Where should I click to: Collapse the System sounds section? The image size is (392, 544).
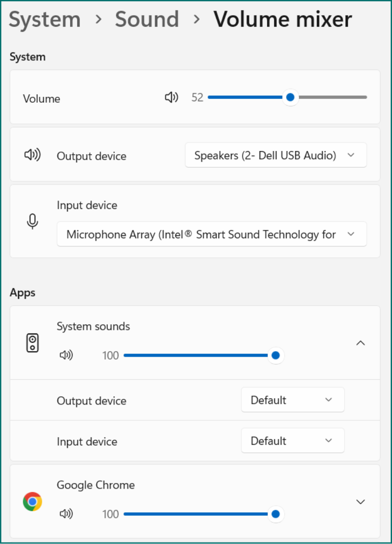360,343
